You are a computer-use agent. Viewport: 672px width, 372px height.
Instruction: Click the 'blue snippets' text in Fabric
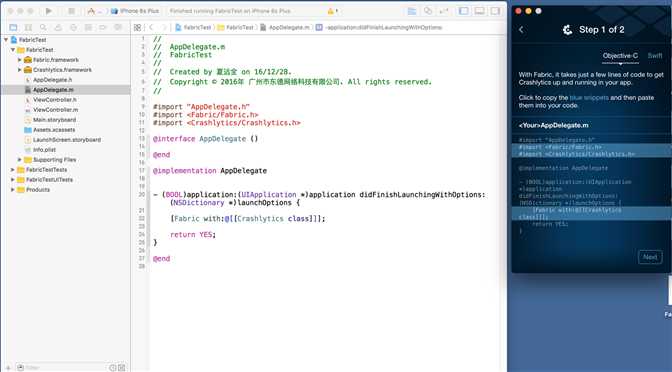[x=589, y=98]
